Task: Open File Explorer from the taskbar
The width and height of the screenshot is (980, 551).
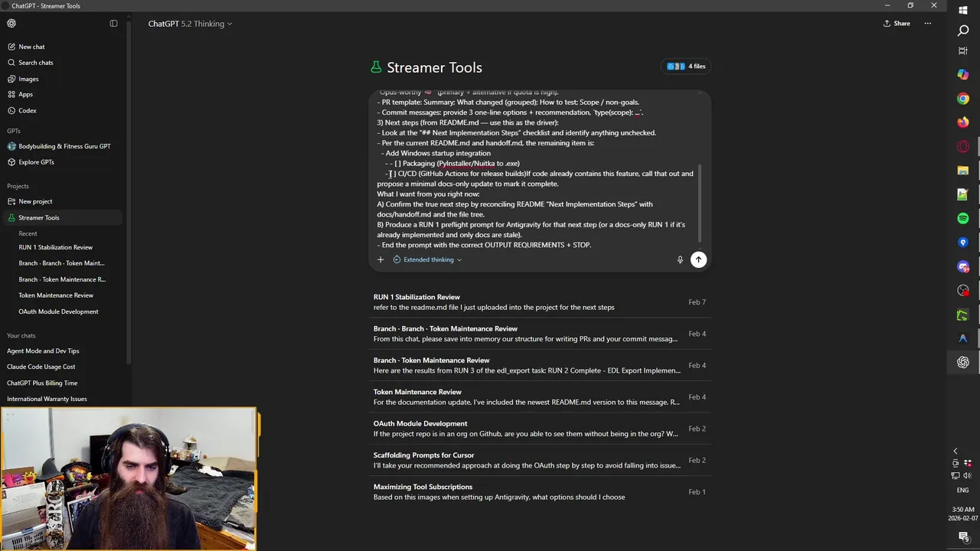Action: coord(963,171)
